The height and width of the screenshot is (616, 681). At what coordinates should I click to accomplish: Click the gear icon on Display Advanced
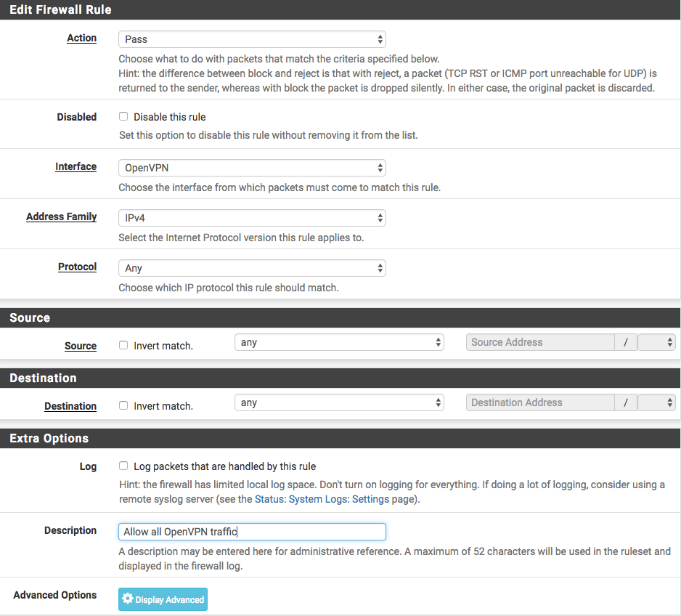tap(128, 599)
